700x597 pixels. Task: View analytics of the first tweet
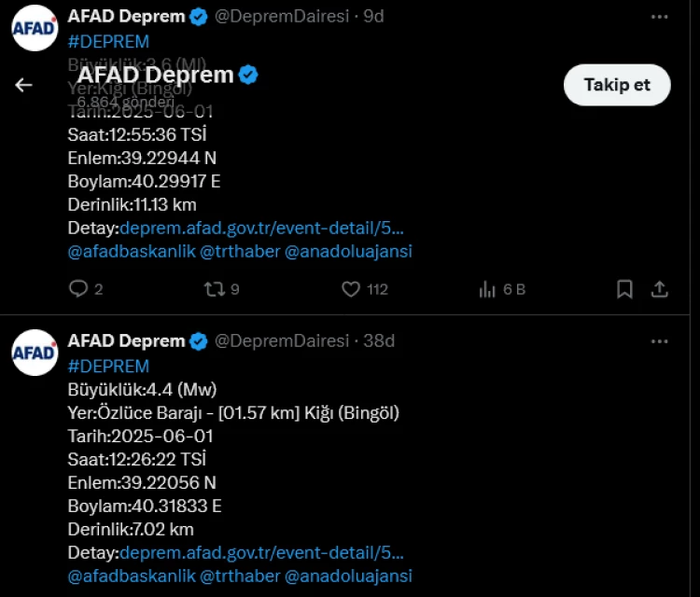[x=487, y=289]
